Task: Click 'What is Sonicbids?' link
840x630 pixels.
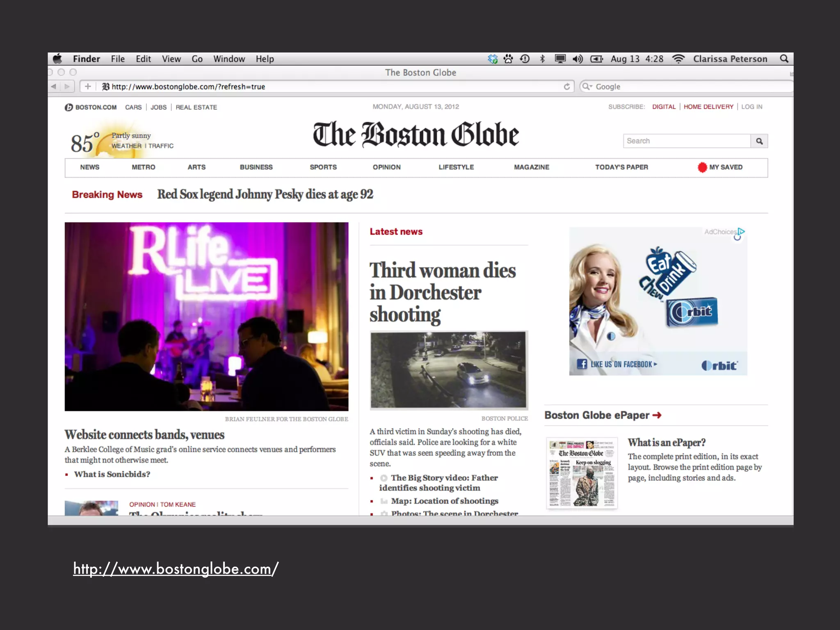Action: point(112,474)
